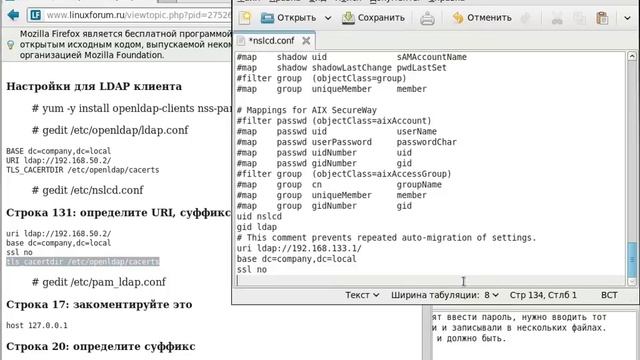
Task: Click the scrollbar down arrow in gedit
Action: pos(631,281)
